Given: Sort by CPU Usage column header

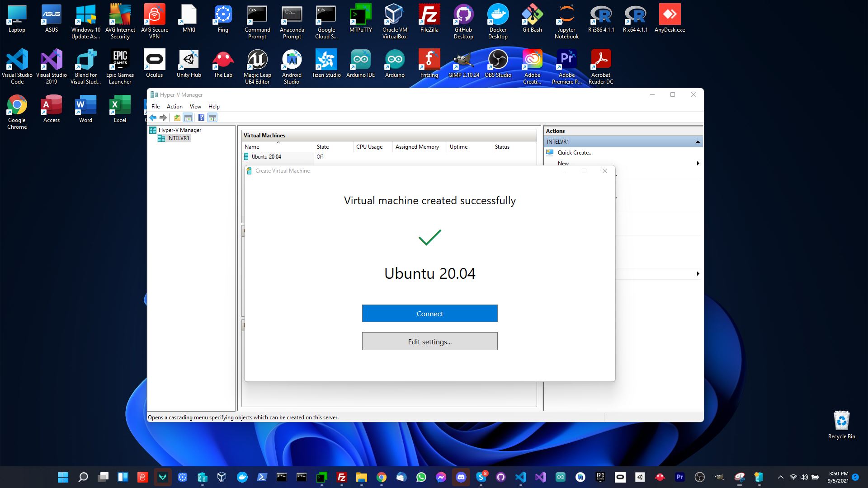Looking at the screenshot, I should (373, 147).
